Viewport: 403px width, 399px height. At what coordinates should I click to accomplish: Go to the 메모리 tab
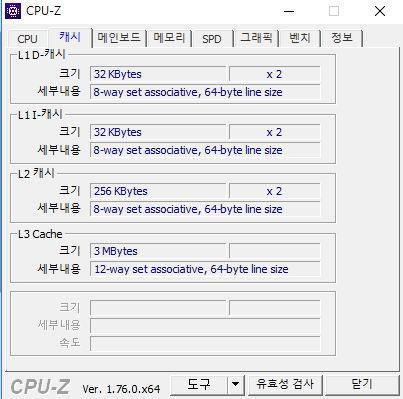[169, 38]
